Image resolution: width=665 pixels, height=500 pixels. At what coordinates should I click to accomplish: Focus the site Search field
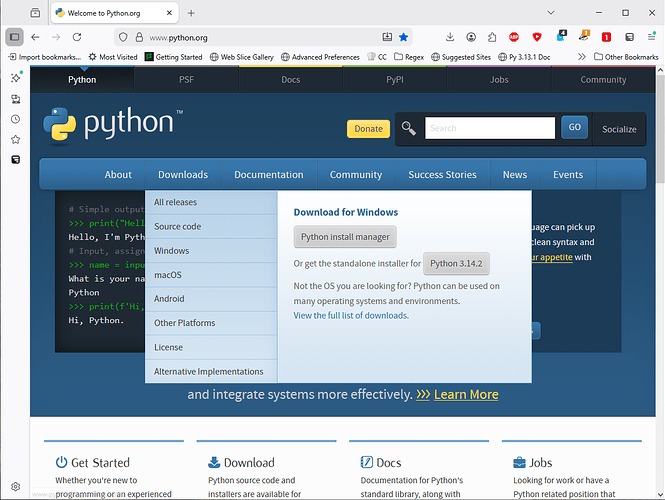490,128
